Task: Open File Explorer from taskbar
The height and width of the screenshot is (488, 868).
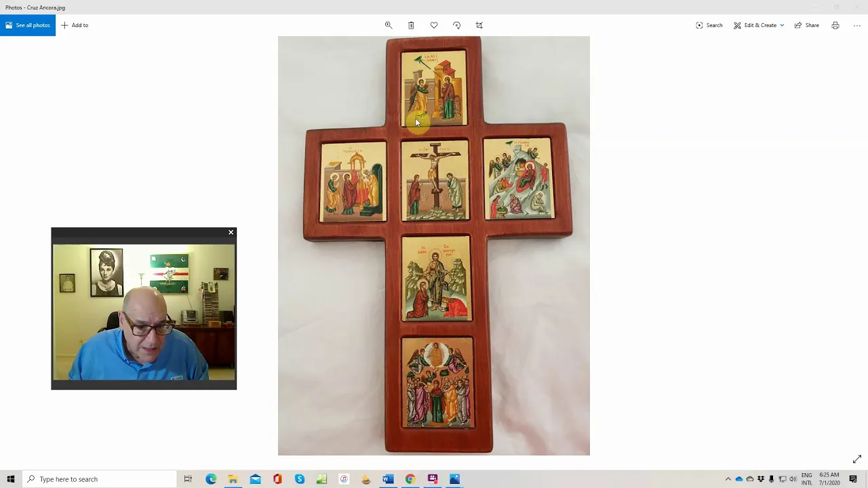Action: coord(233,479)
